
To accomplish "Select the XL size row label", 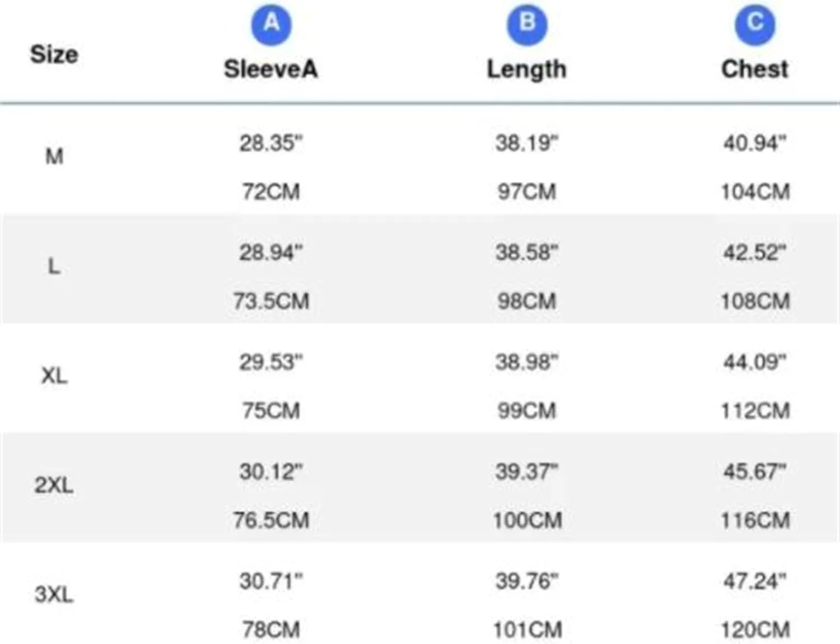I will pyautogui.click(x=54, y=375).
